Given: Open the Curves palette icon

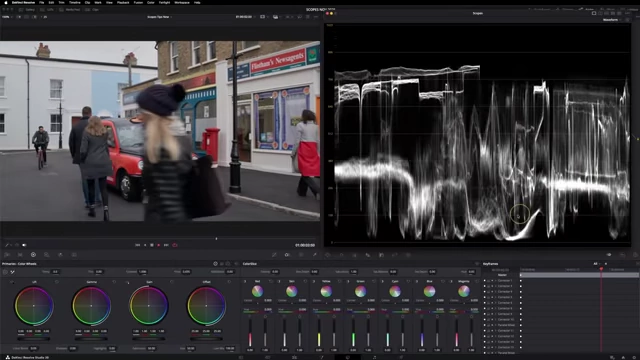Looking at the screenshot, I should pyautogui.click(x=274, y=255).
